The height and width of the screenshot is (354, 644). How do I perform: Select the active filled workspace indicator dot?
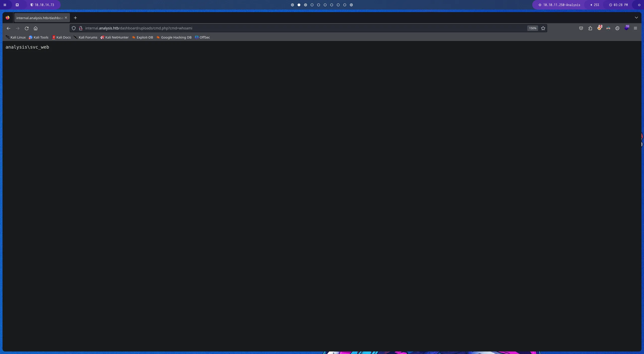tap(299, 5)
